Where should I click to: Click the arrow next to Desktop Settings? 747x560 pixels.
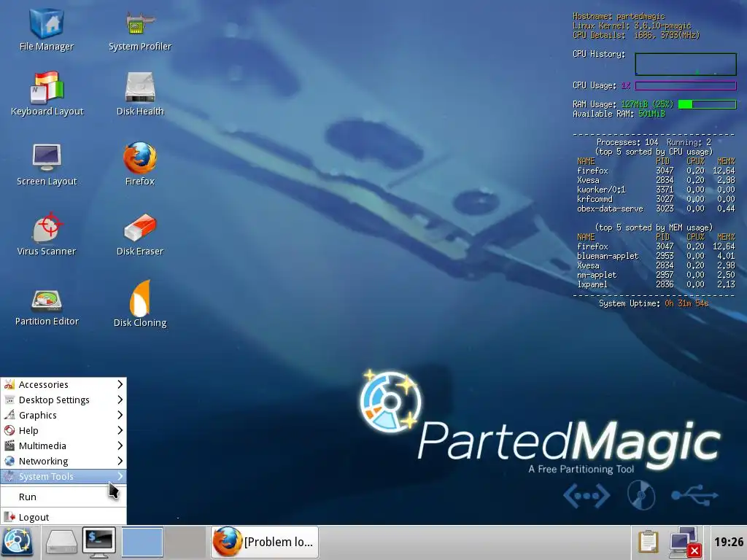pos(120,400)
